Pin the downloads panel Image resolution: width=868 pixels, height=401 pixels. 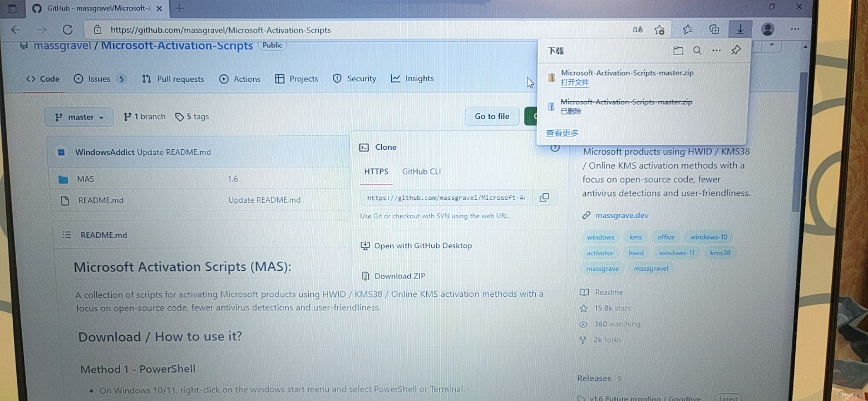tap(736, 50)
